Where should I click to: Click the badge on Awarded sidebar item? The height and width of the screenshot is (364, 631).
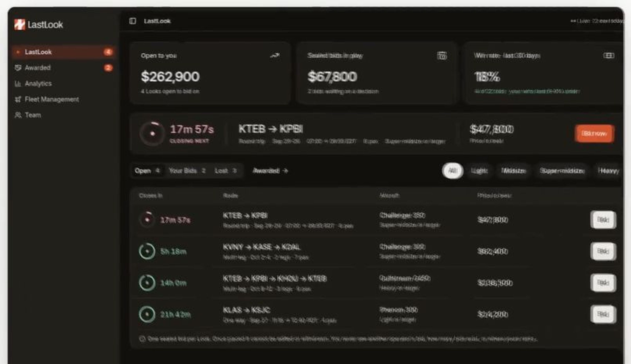point(108,68)
